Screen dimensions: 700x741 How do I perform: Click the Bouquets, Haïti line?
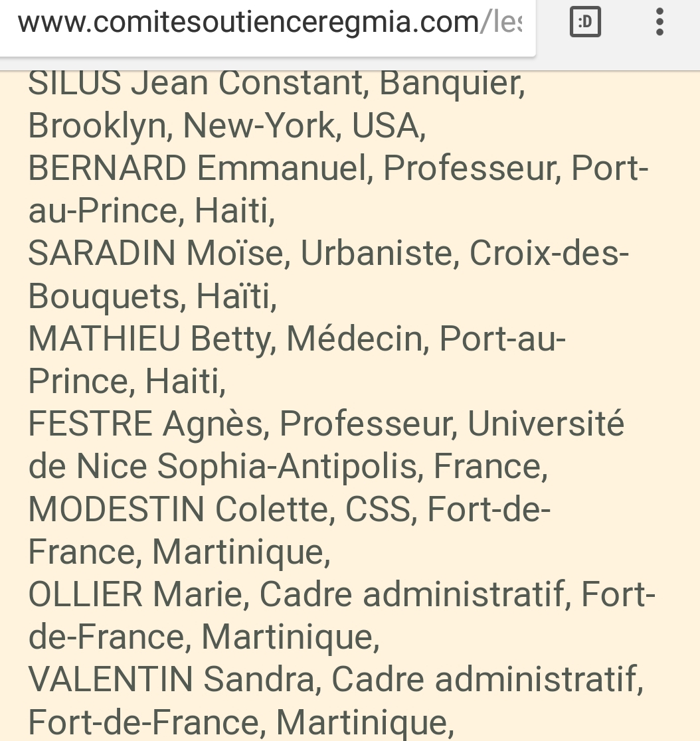coord(152,297)
